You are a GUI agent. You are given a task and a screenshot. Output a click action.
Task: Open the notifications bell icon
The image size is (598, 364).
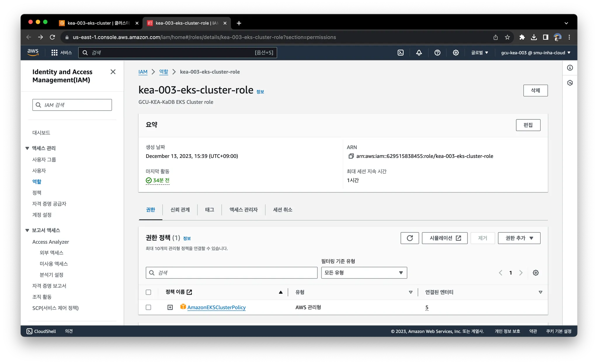tap(419, 53)
